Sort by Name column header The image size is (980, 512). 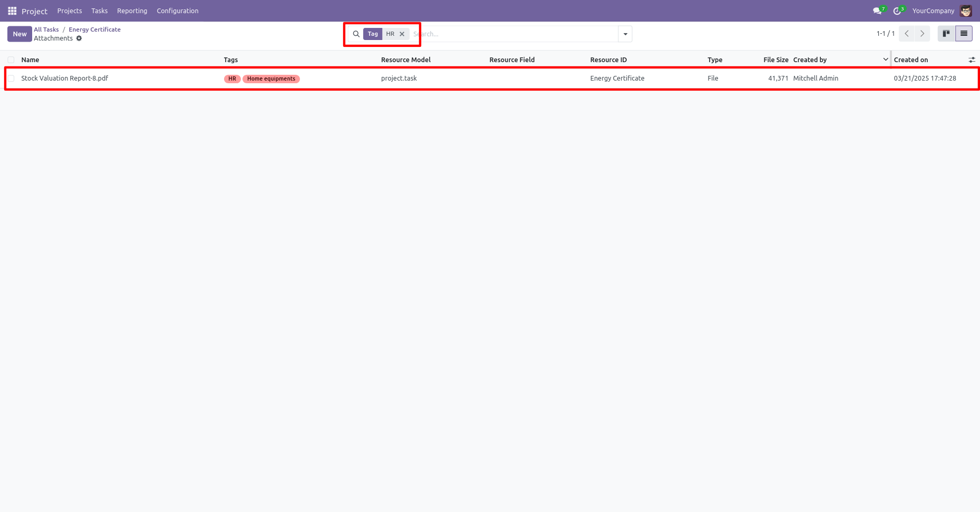tap(30, 60)
